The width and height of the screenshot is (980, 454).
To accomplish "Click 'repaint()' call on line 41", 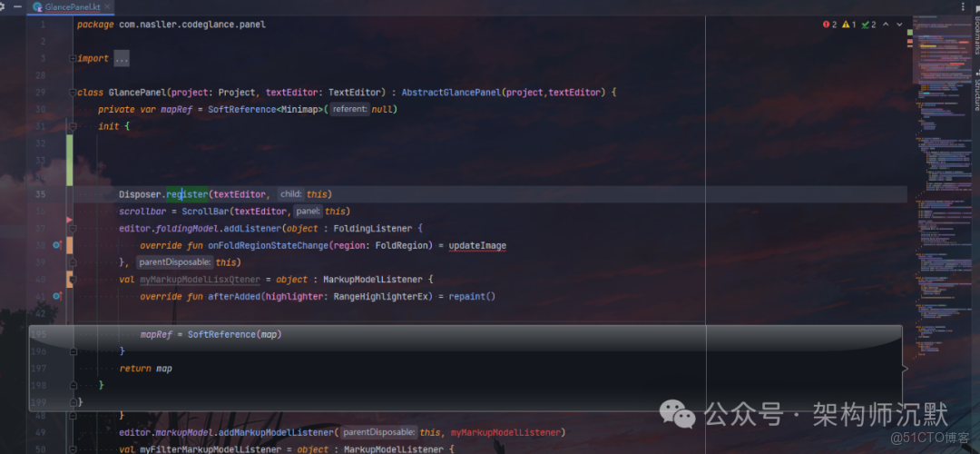I will click(x=472, y=296).
